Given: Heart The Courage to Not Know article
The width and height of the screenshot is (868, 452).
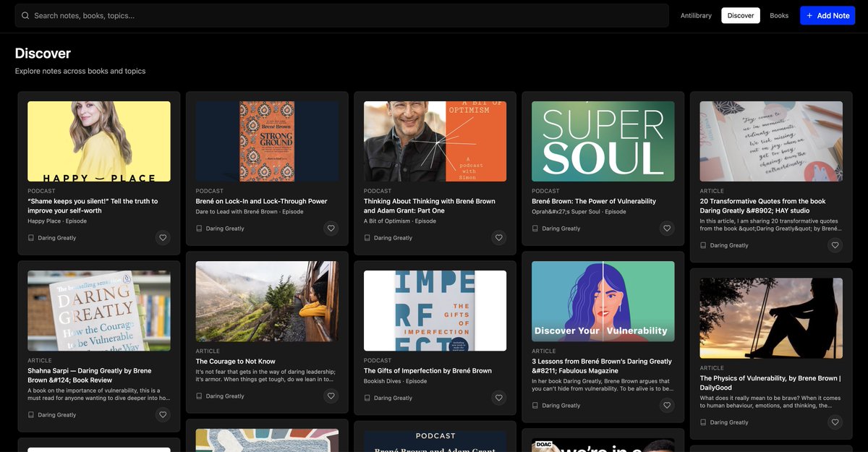Looking at the screenshot, I should (331, 396).
